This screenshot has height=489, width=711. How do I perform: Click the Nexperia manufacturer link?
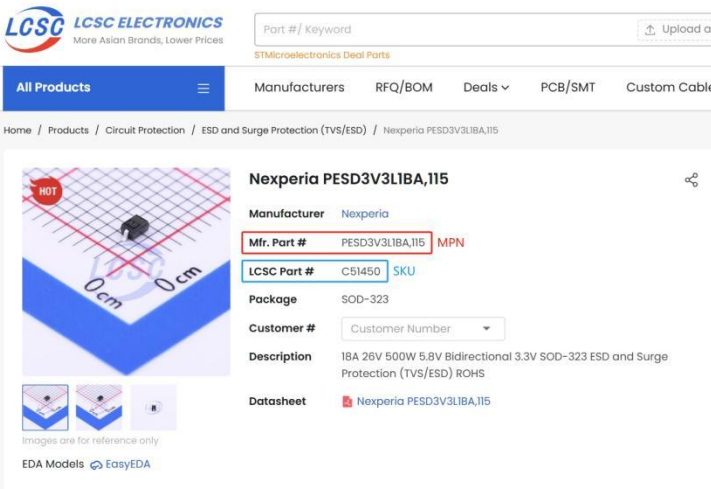pyautogui.click(x=365, y=214)
